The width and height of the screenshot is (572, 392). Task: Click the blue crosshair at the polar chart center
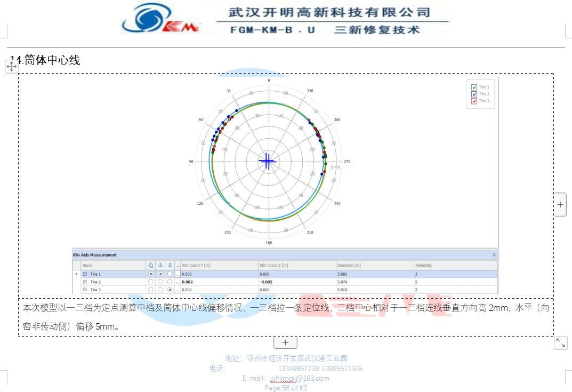coord(268,161)
